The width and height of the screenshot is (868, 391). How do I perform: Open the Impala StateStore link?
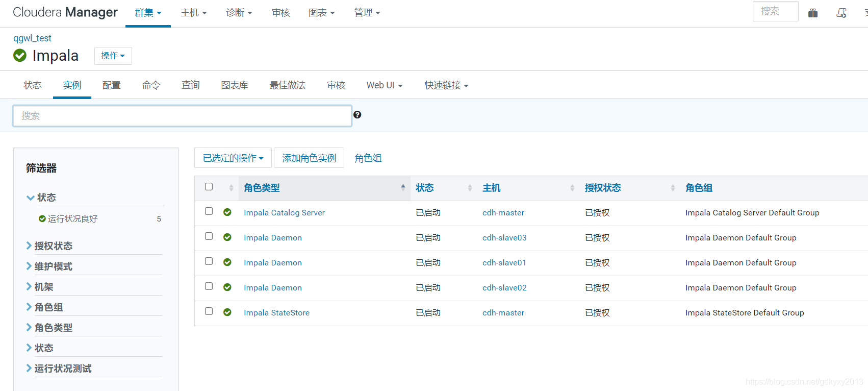click(276, 312)
